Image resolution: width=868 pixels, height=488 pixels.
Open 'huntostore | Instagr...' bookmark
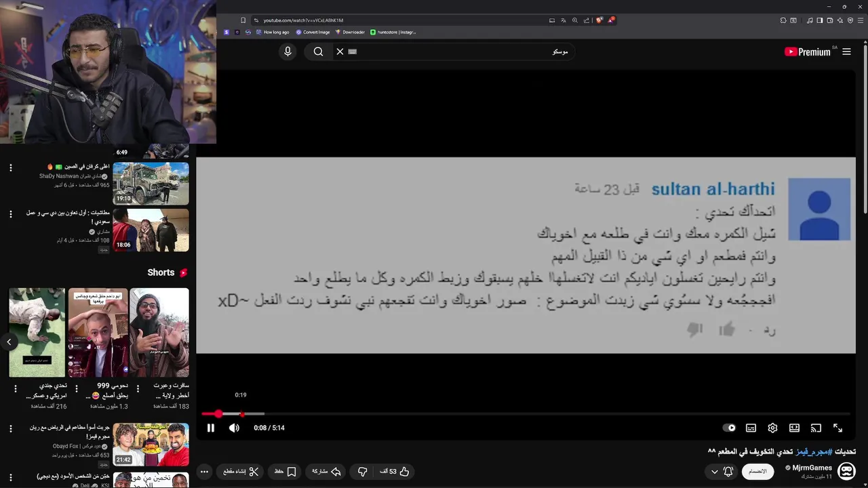[x=393, y=32]
